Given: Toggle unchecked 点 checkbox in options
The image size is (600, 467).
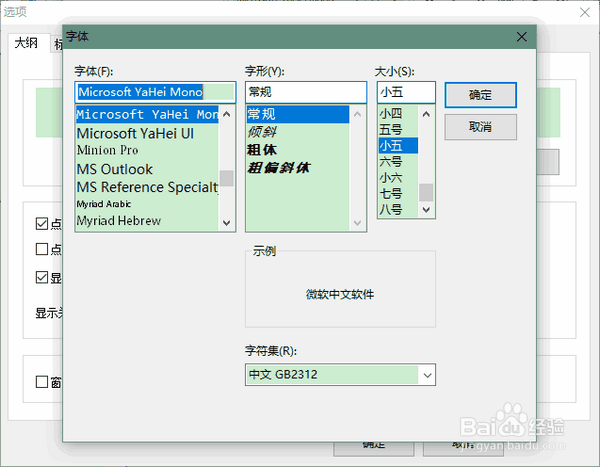Looking at the screenshot, I should (42, 249).
